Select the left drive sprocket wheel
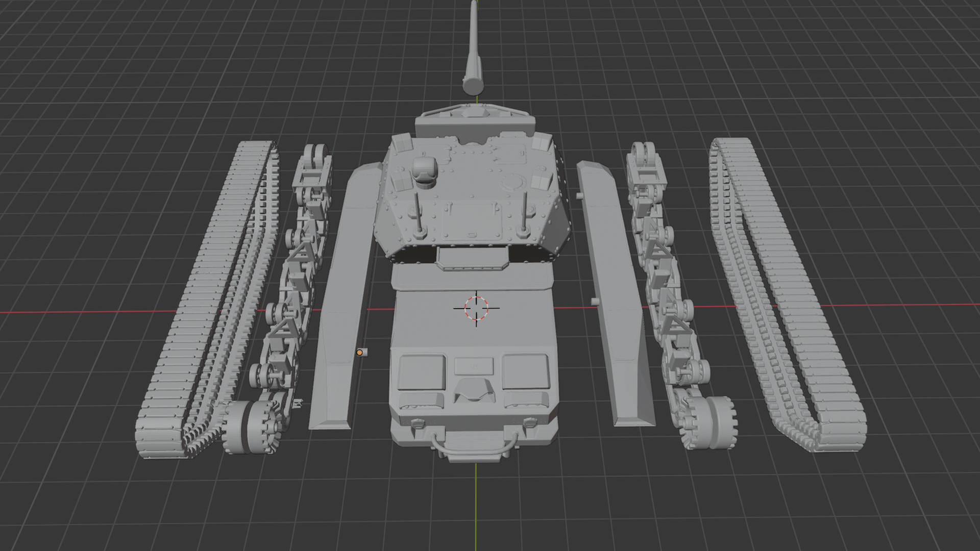The width and height of the screenshot is (980, 551). [x=251, y=427]
